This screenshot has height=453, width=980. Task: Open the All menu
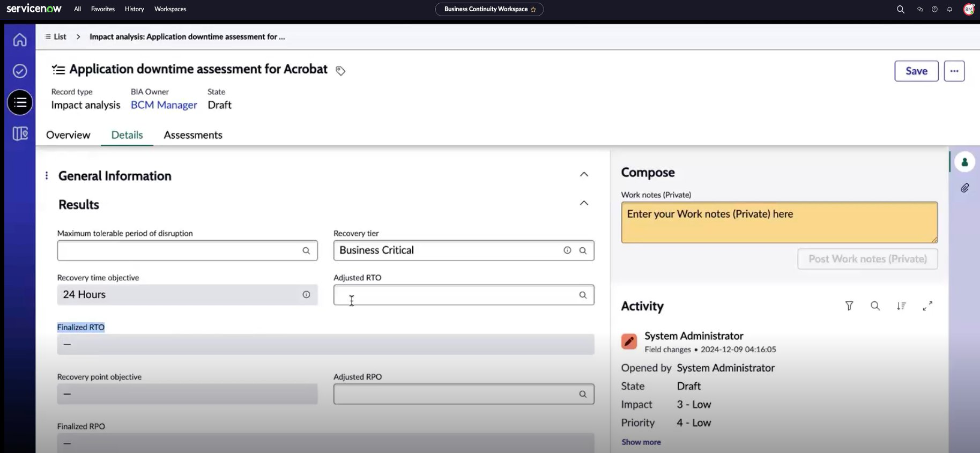pos(78,9)
